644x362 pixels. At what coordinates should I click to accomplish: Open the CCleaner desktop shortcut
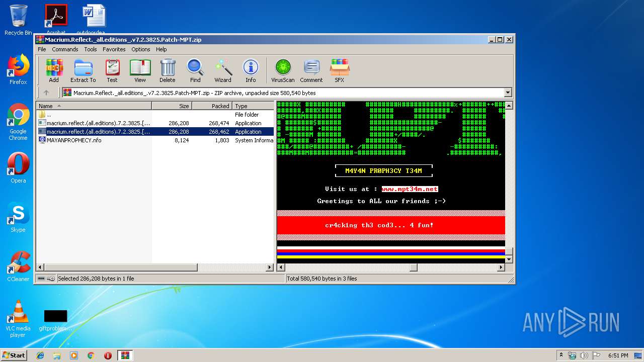[x=18, y=266]
